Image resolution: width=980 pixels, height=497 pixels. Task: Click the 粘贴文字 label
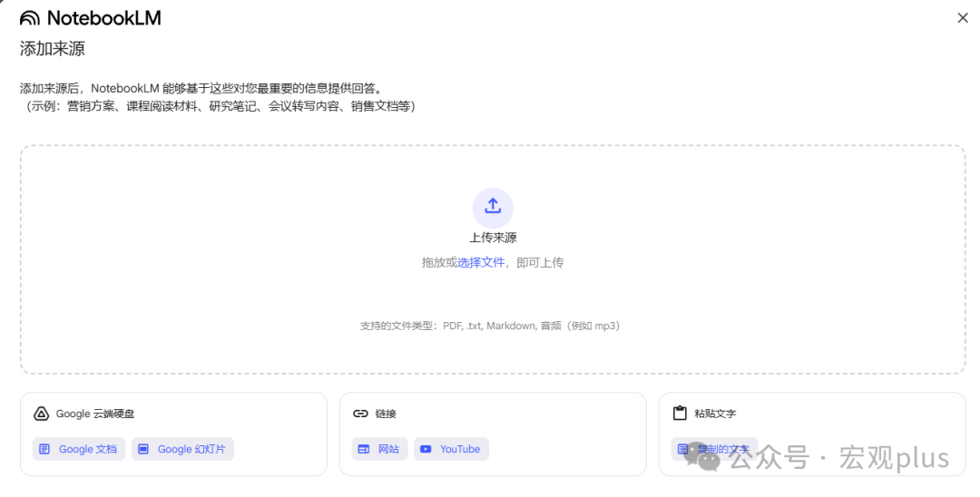point(715,414)
